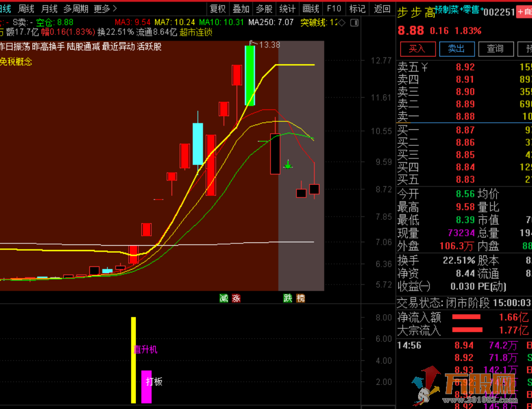Click the stock name 步步高
532x409 pixels.
(x=416, y=13)
